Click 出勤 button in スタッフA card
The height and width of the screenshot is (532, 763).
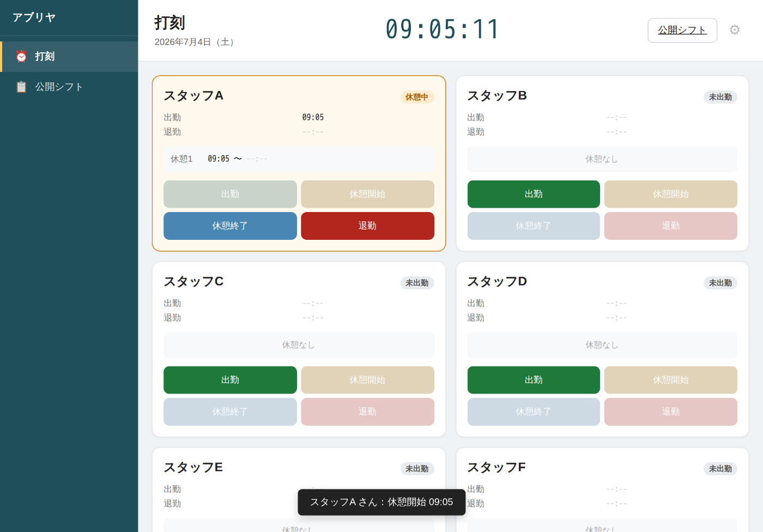(x=230, y=194)
